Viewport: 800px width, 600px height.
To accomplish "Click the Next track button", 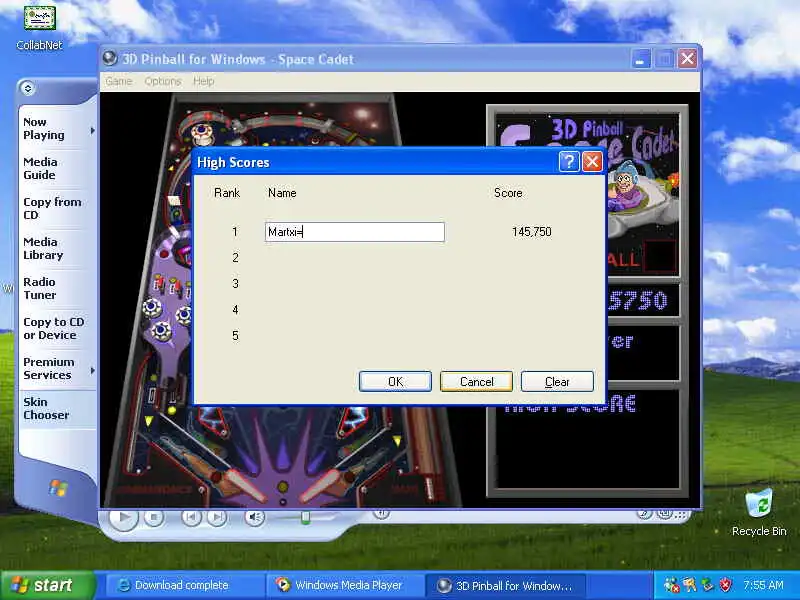I will click(x=217, y=517).
